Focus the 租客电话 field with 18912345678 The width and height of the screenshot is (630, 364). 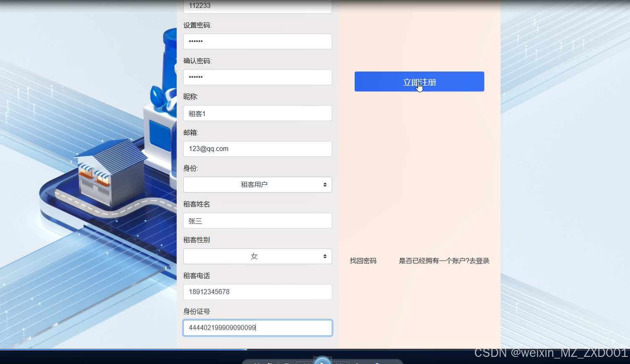coord(258,292)
